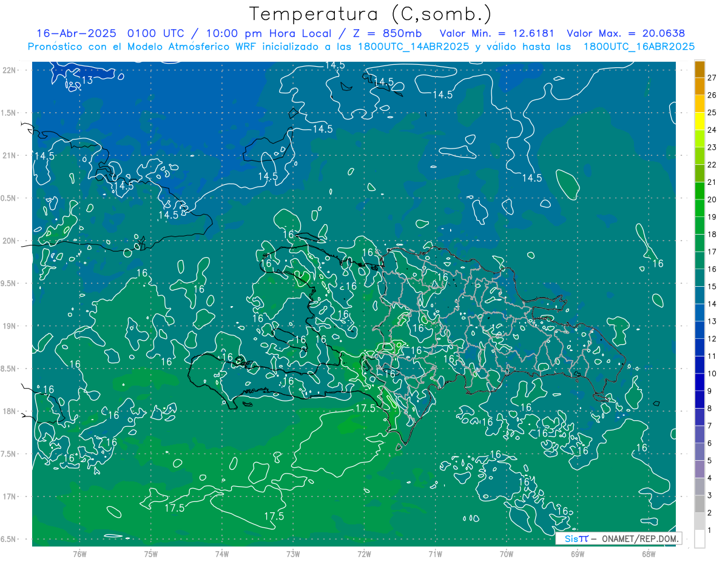Click the 'Valor Max. = 20.0638' readout
The width and height of the screenshot is (728, 562).
(626, 33)
